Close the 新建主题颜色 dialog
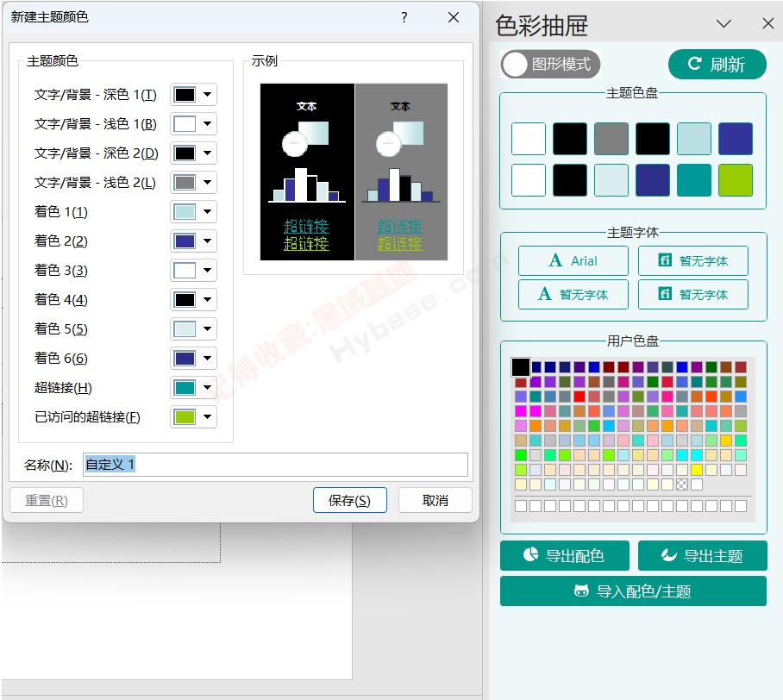 454,17
